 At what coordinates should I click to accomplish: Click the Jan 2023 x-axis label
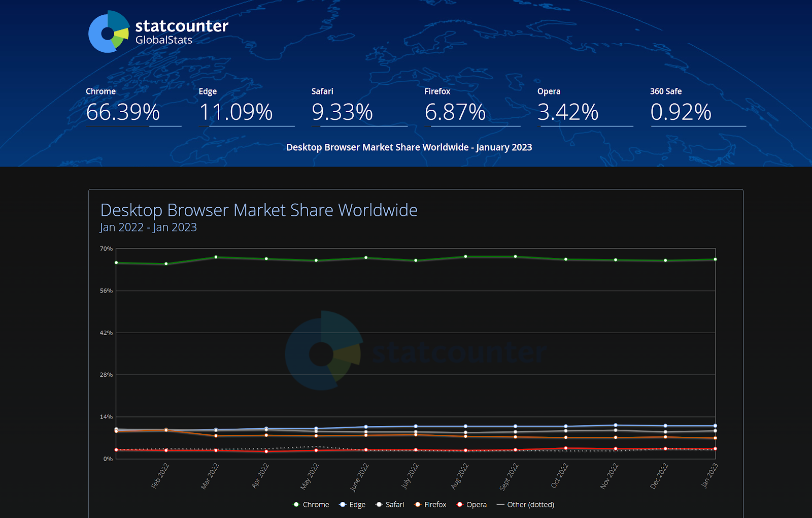point(709,475)
